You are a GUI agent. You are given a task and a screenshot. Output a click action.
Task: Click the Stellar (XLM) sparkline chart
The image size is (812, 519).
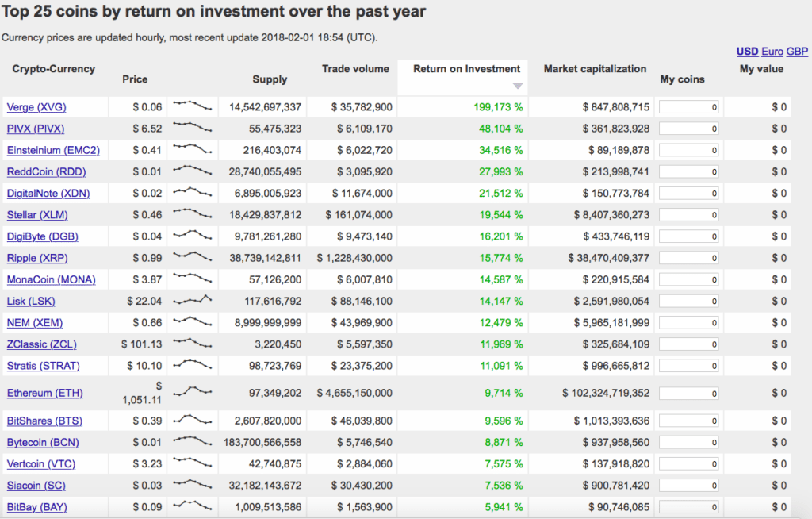[x=191, y=214]
